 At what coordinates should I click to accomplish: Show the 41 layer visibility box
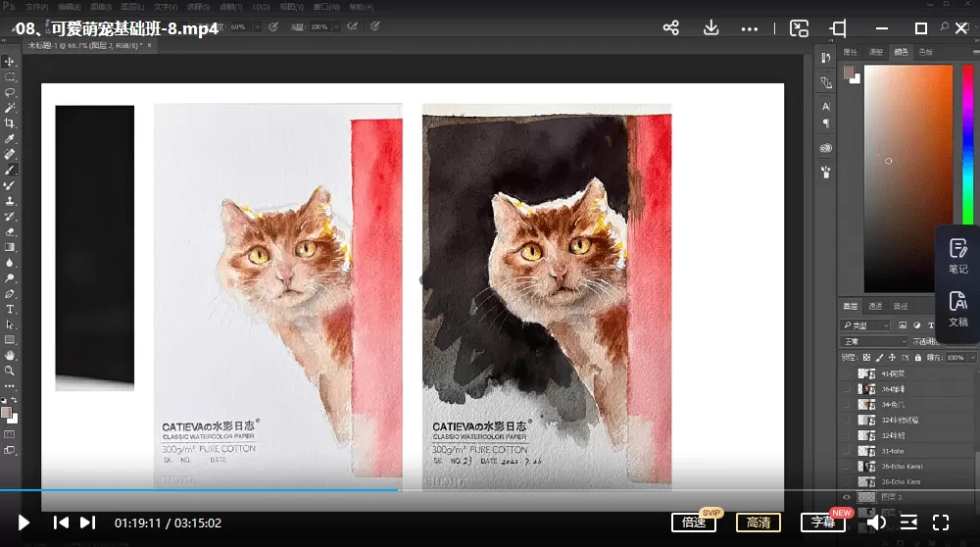point(848,373)
